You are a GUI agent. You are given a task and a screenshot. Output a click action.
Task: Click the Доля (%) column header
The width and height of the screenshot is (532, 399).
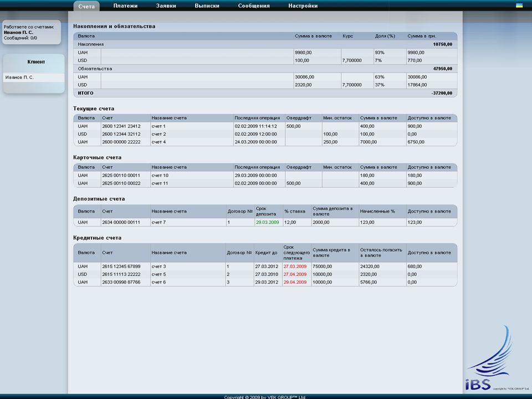[385, 36]
